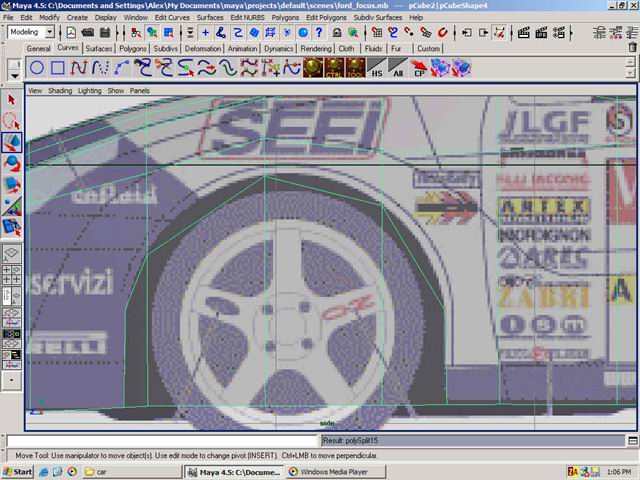Pick the Rotate tool

tap(12, 163)
